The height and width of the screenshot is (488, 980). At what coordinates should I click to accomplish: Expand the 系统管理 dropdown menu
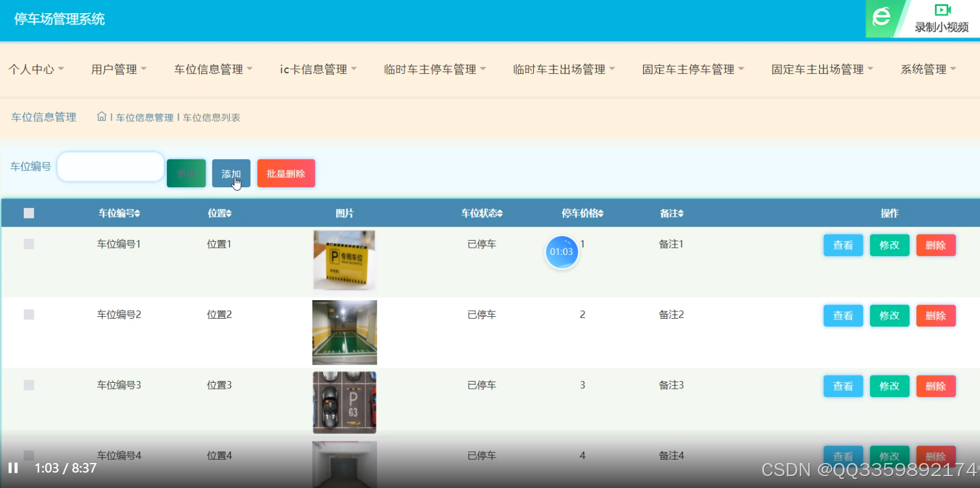[928, 70]
